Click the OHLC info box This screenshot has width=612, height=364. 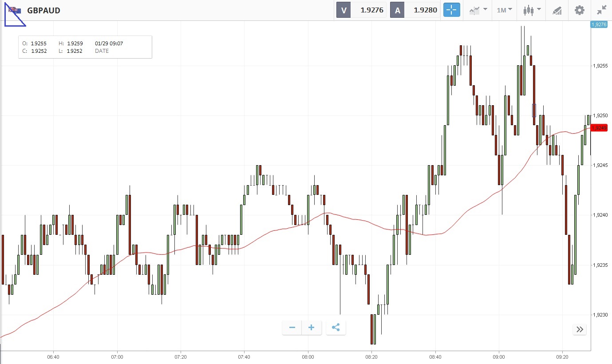pos(85,47)
